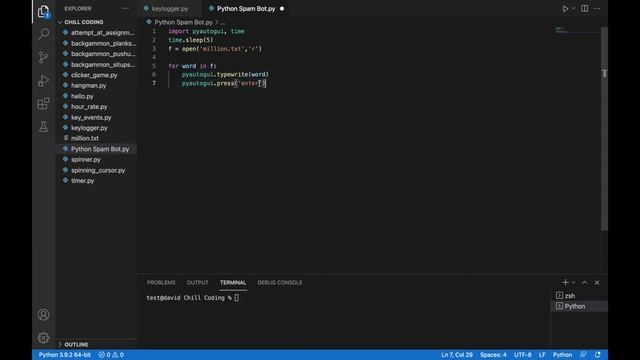Viewport: 640px width, 360px height.
Task: Close the terminal panel
Action: tap(597, 282)
